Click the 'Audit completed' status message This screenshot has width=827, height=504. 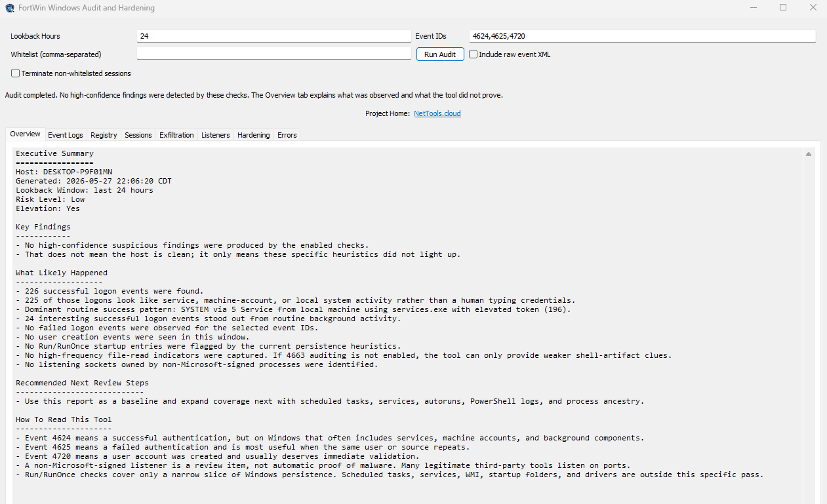[x=254, y=95]
